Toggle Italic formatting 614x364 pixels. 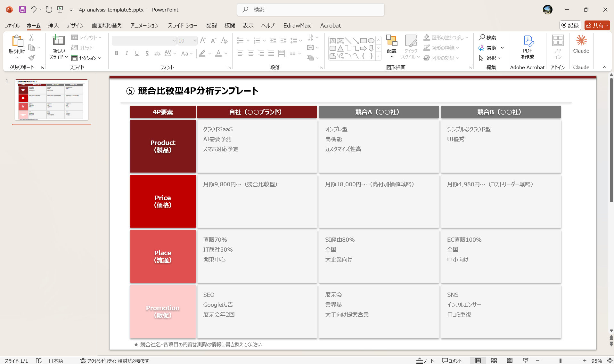tap(127, 53)
